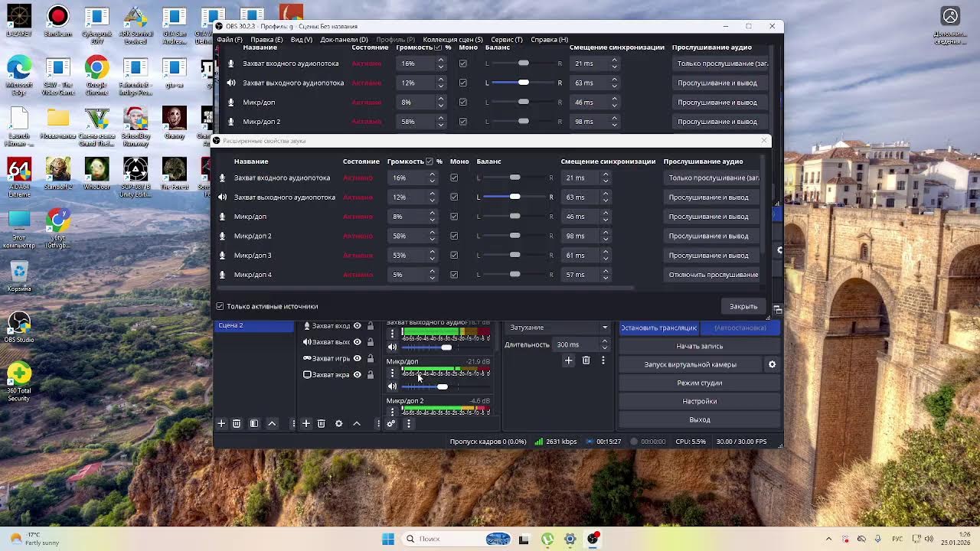Adjust balance slider for Микр/доп 4
The image size is (980, 551).
coord(514,275)
